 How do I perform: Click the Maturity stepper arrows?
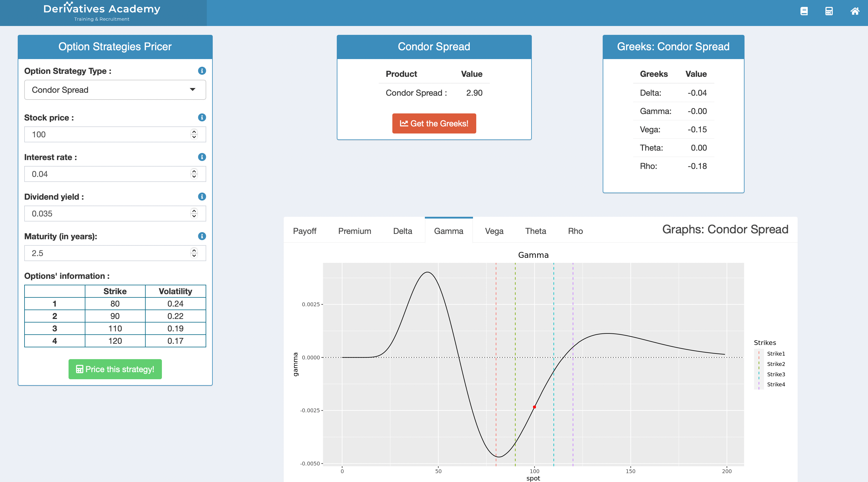pos(194,253)
